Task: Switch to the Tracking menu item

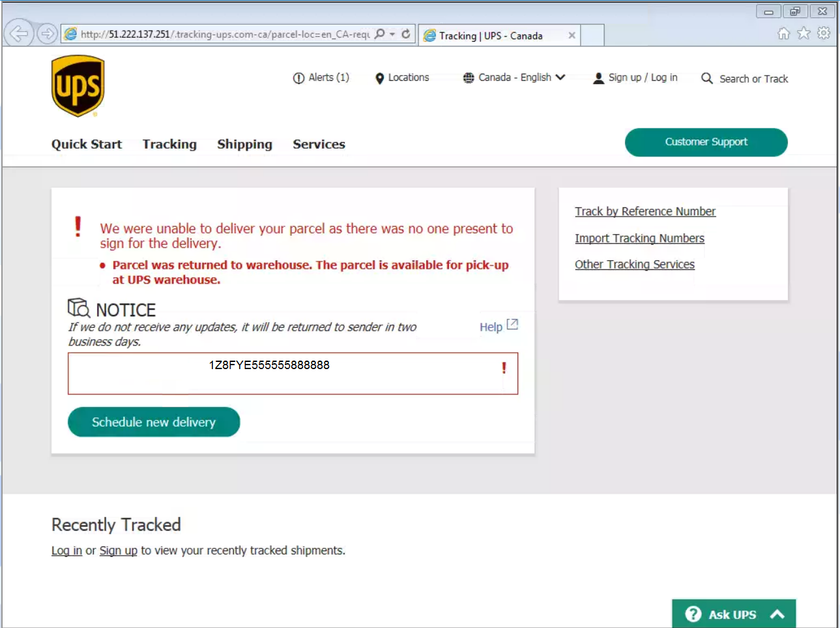Action: point(169,144)
